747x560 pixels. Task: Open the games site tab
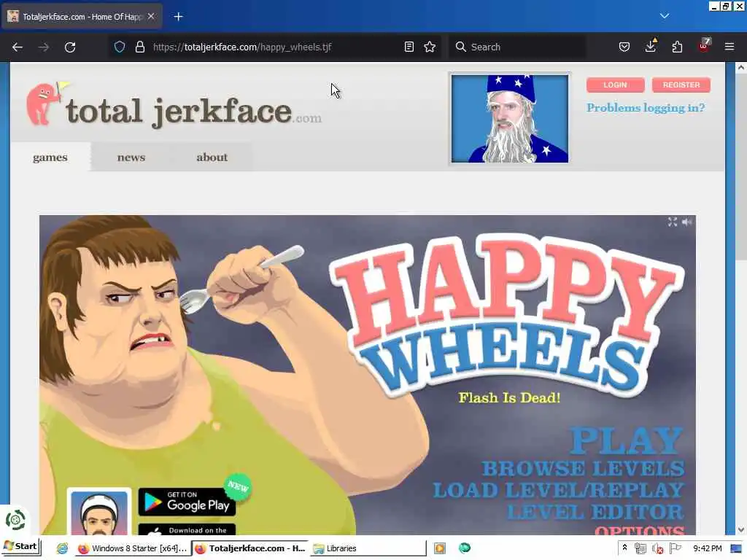click(x=50, y=157)
